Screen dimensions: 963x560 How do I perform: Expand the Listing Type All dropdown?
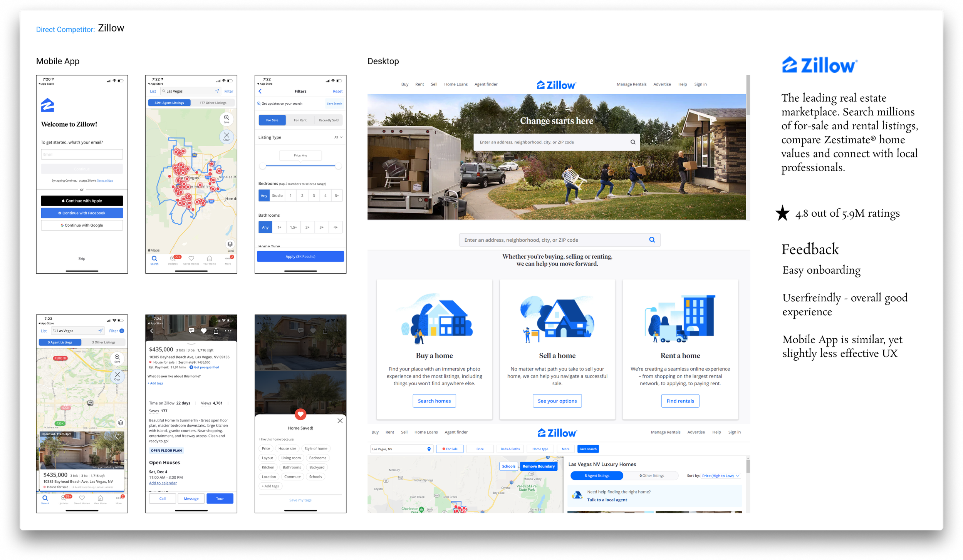click(x=338, y=137)
